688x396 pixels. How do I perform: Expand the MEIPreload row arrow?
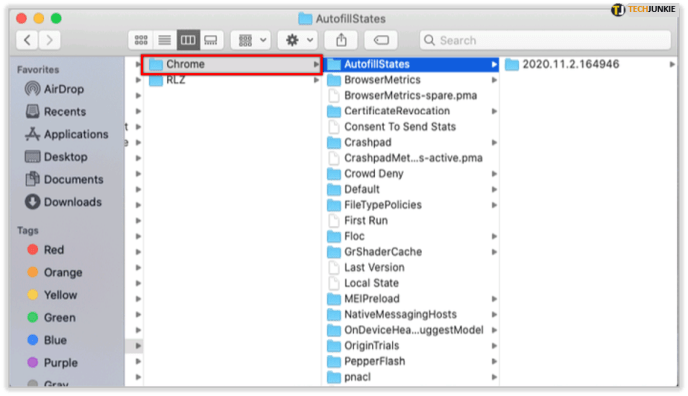click(x=494, y=299)
